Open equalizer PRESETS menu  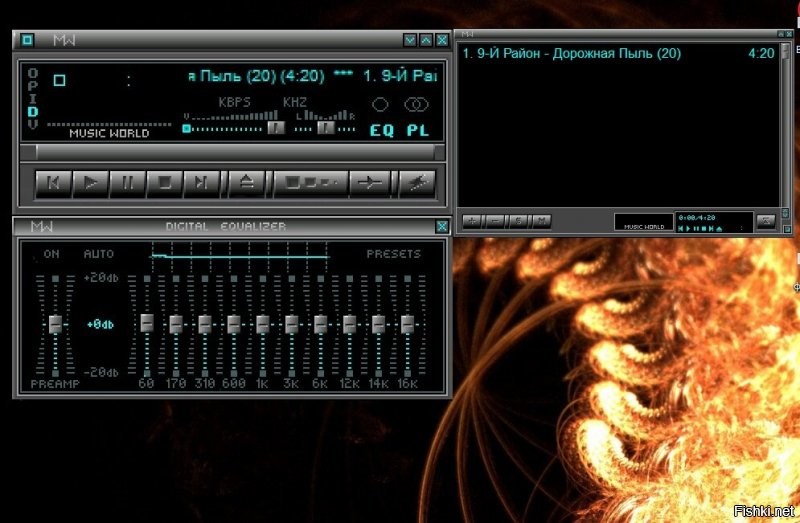click(x=393, y=254)
